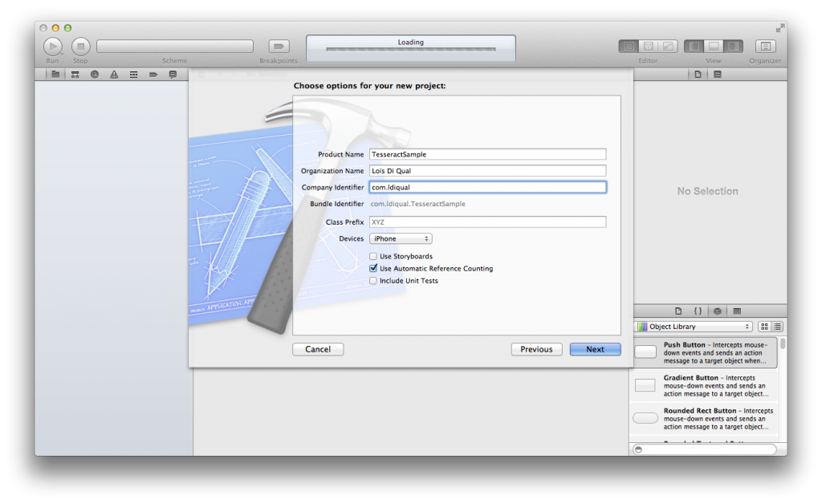Select the Standard editor button
The image size is (822, 504).
click(629, 47)
